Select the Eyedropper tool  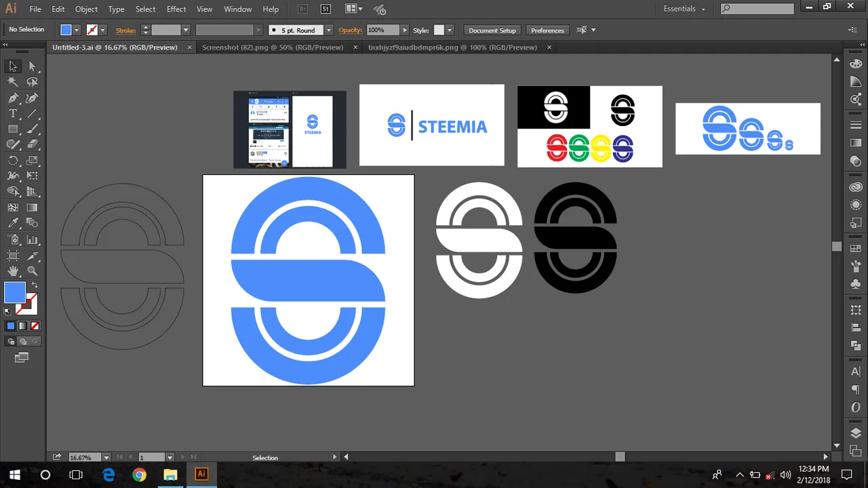(x=13, y=223)
